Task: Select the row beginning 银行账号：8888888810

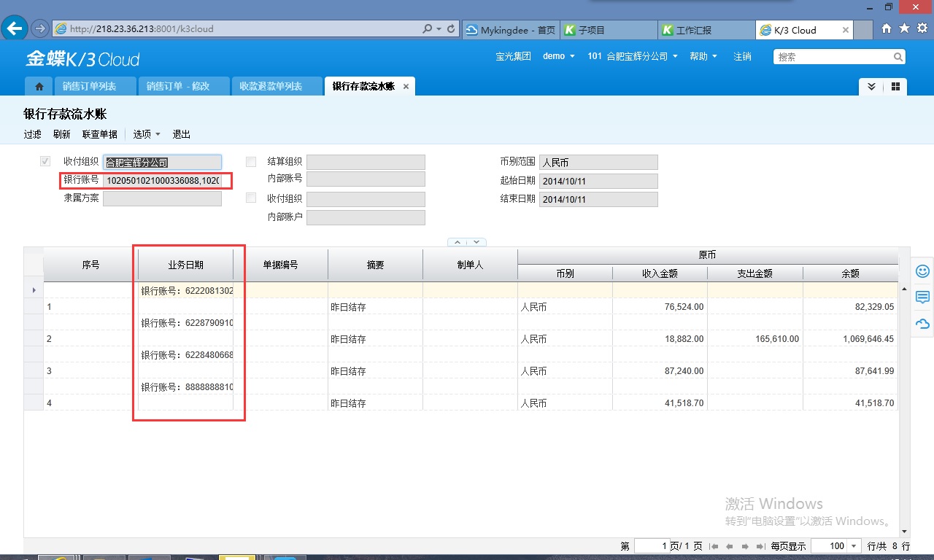Action: [x=461, y=386]
